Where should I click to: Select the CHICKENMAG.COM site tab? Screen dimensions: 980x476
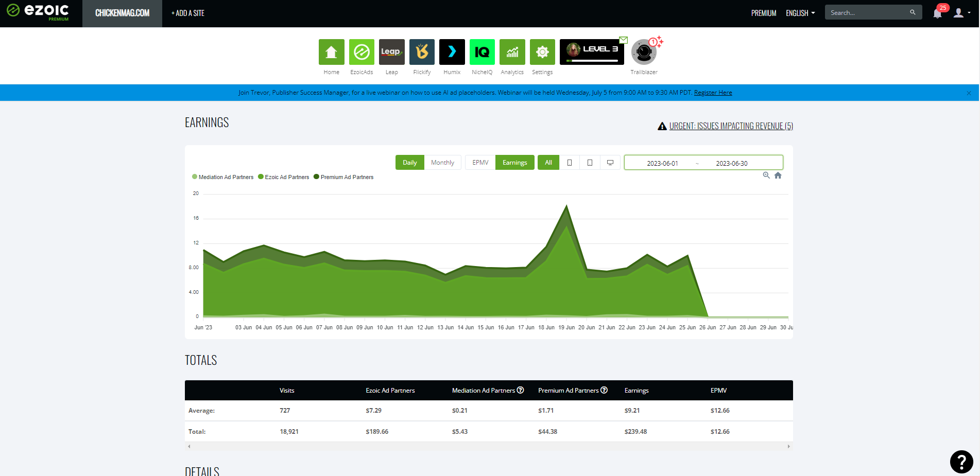(123, 13)
